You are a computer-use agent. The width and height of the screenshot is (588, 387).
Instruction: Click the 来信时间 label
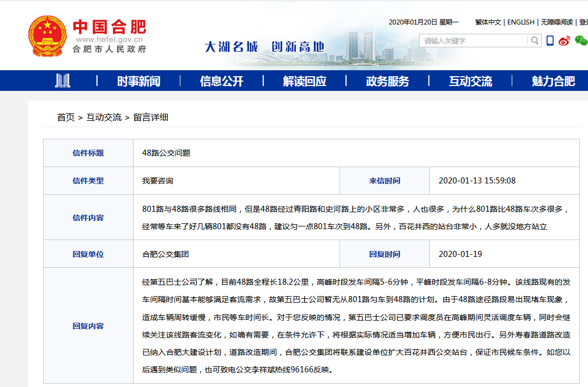(x=385, y=181)
